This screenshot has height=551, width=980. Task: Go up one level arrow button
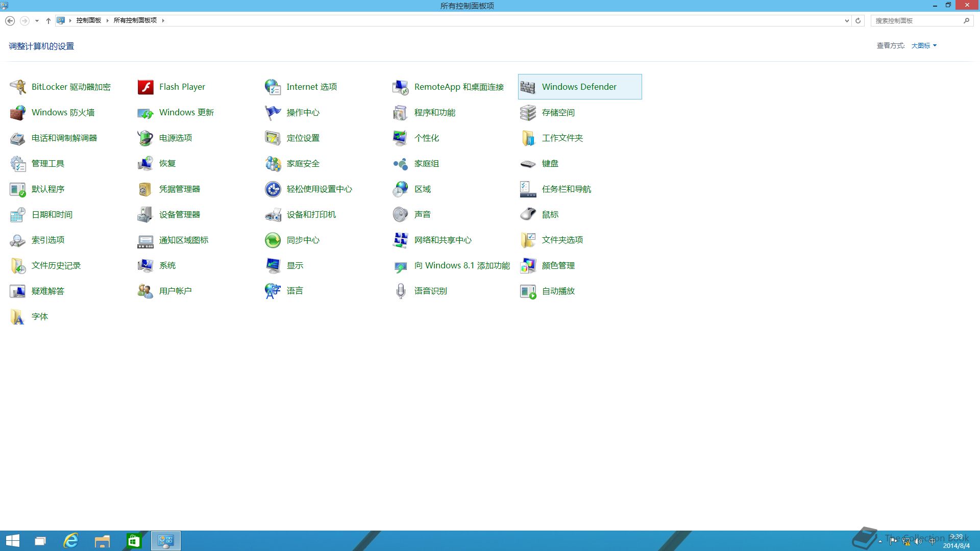48,21
